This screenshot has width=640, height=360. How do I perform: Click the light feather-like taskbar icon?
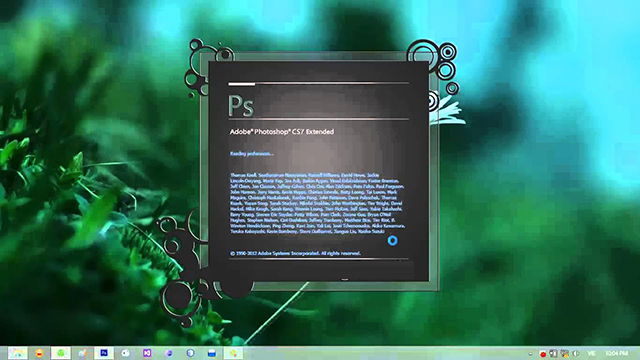[82, 353]
